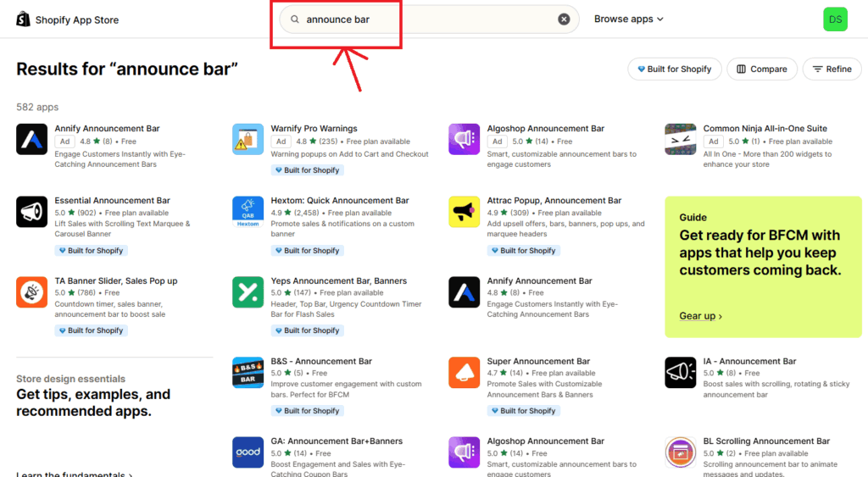Open Common Ninja All-in-One Suite icon
Viewport: 868px width, 477px height.
click(681, 139)
